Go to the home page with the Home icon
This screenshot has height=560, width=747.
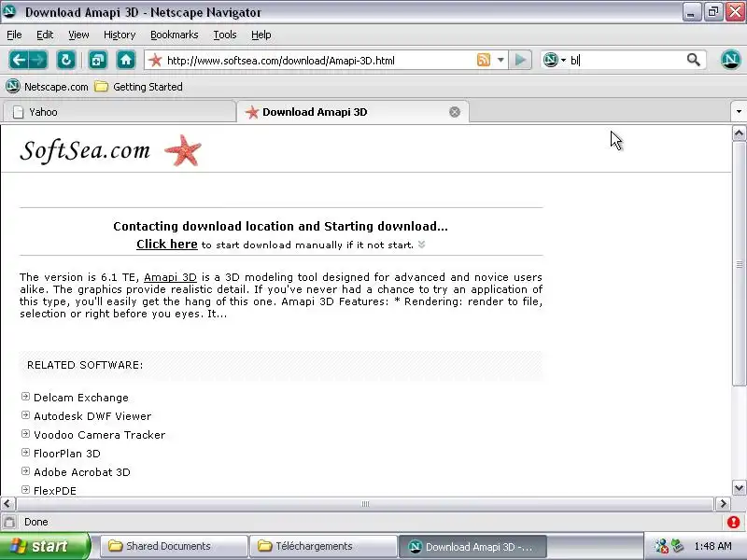(126, 60)
